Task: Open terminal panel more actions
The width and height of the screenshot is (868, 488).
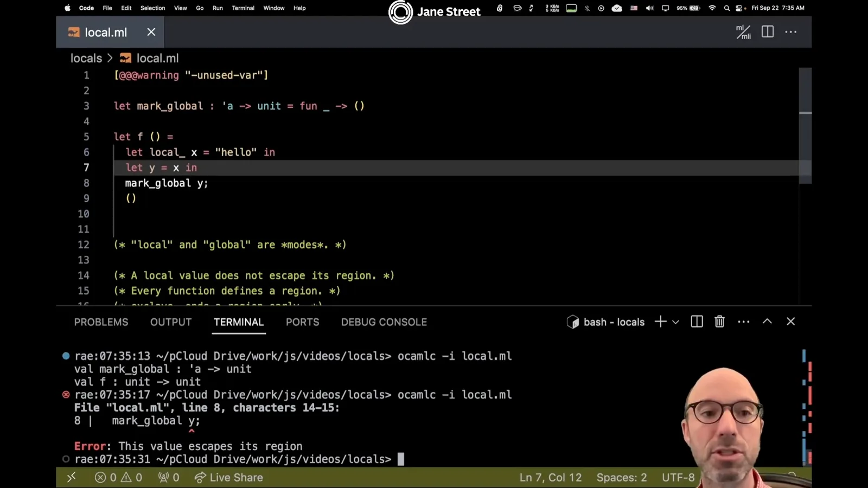Action: [x=744, y=322]
